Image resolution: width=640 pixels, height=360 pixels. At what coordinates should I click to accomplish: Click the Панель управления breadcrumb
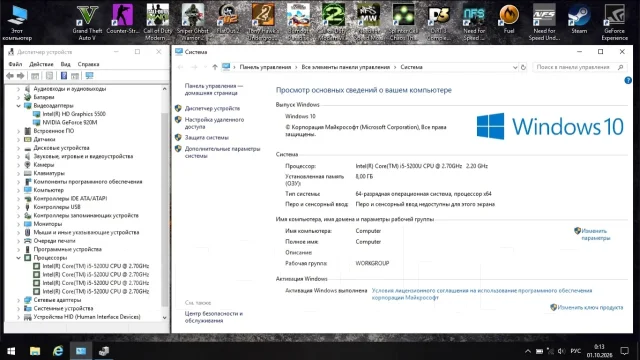(265, 67)
